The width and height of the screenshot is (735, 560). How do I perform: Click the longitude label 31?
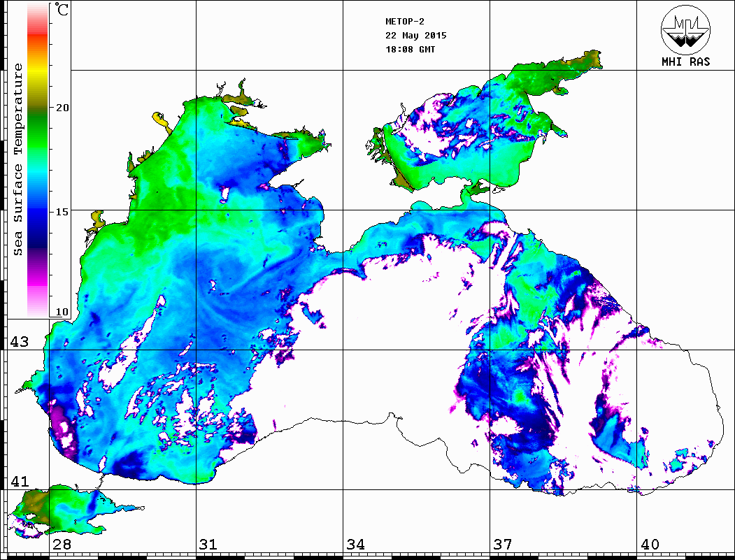(x=208, y=545)
